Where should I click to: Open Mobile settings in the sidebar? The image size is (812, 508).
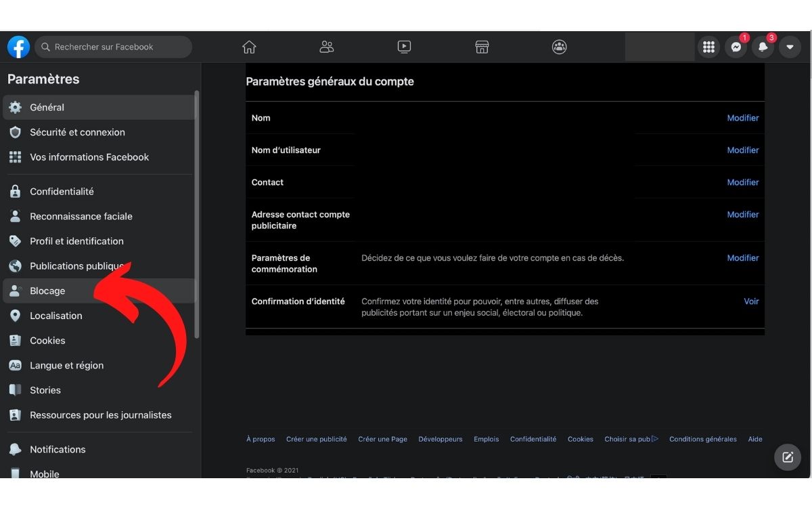(x=99, y=471)
